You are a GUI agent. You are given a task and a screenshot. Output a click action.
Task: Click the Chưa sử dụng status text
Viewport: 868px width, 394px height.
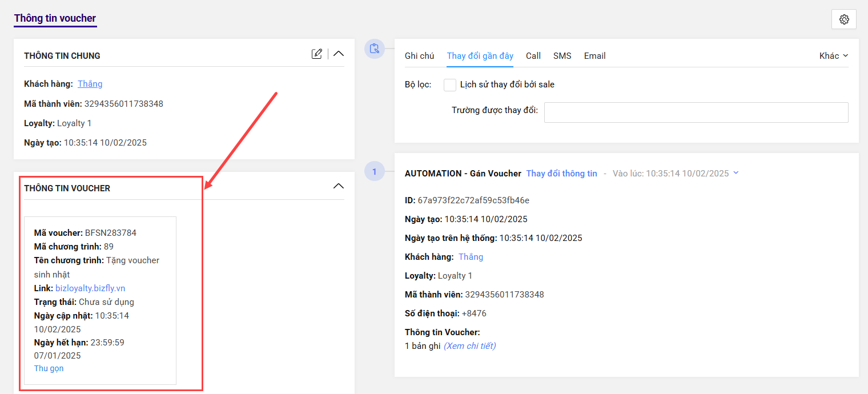(x=106, y=302)
